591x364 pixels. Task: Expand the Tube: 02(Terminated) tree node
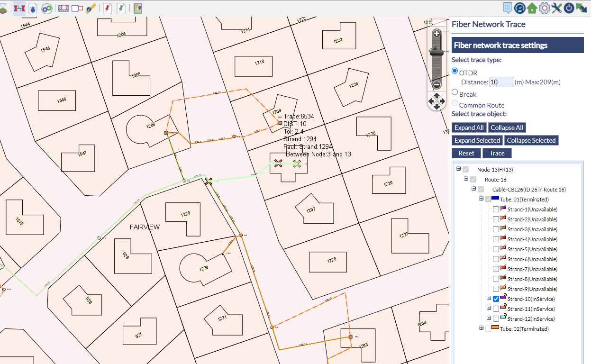click(x=482, y=328)
